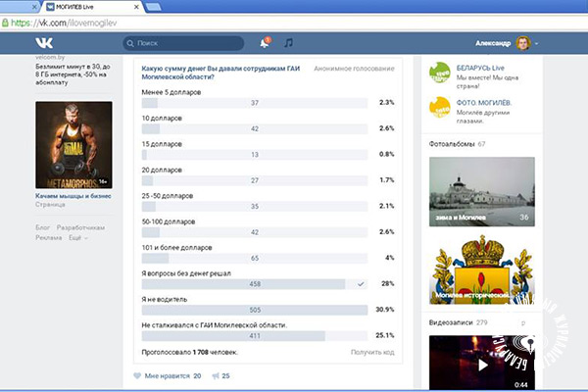Click the Поиск search field
The image size is (588, 392).
(184, 43)
